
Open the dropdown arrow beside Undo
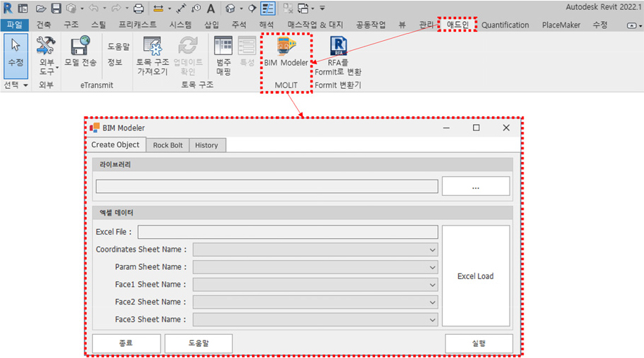pos(104,8)
